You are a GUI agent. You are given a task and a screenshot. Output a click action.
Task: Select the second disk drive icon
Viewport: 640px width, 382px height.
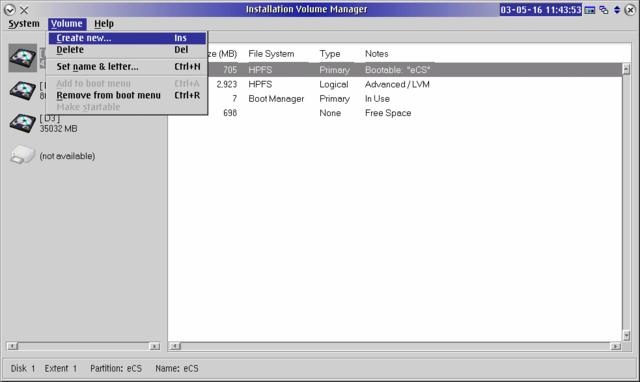[x=23, y=90]
